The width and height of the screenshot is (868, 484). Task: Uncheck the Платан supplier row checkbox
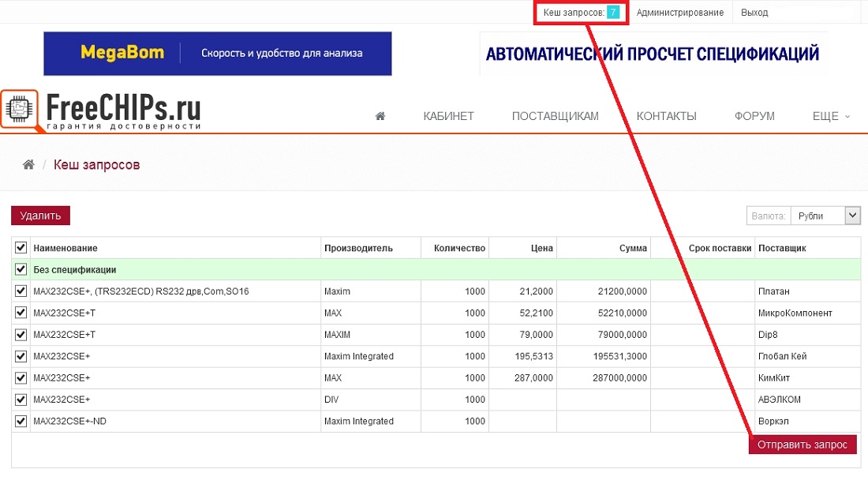(x=21, y=291)
